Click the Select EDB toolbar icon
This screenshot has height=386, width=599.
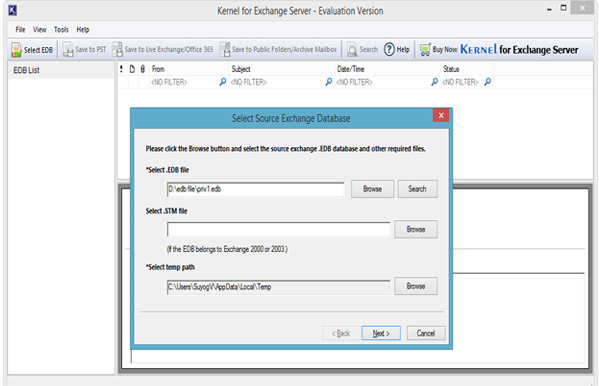pyautogui.click(x=16, y=50)
